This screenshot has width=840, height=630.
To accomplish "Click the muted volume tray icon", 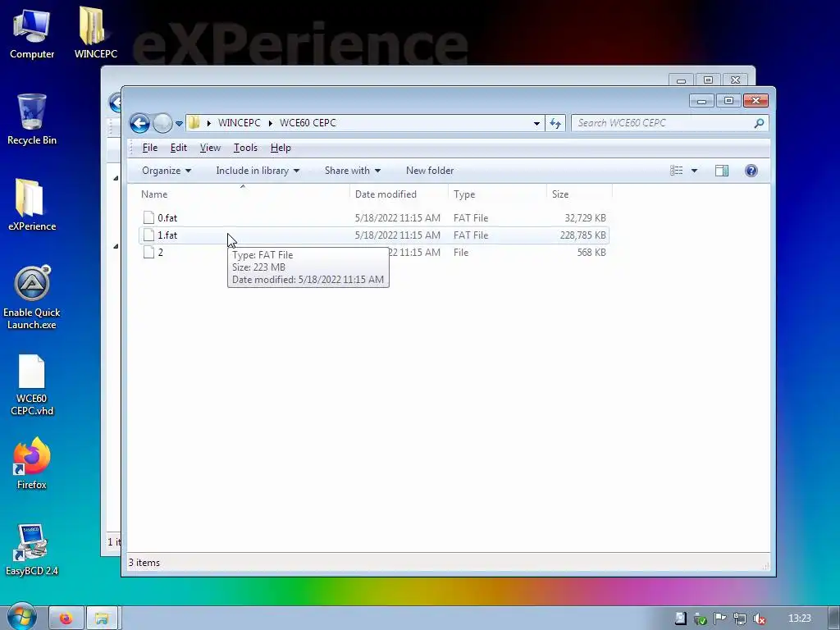I will pos(759,619).
